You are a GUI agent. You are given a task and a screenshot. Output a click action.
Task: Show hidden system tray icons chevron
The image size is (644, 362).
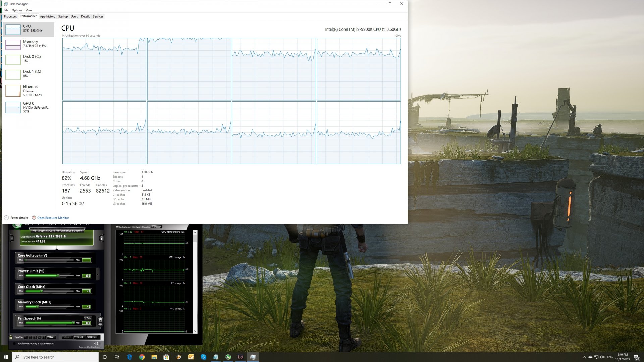point(584,357)
